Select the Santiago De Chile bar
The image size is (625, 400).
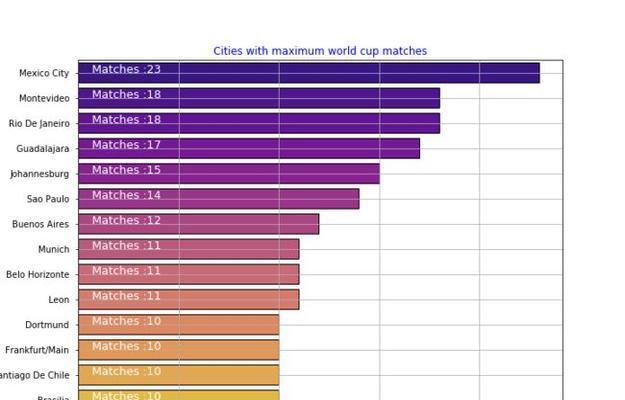179,375
